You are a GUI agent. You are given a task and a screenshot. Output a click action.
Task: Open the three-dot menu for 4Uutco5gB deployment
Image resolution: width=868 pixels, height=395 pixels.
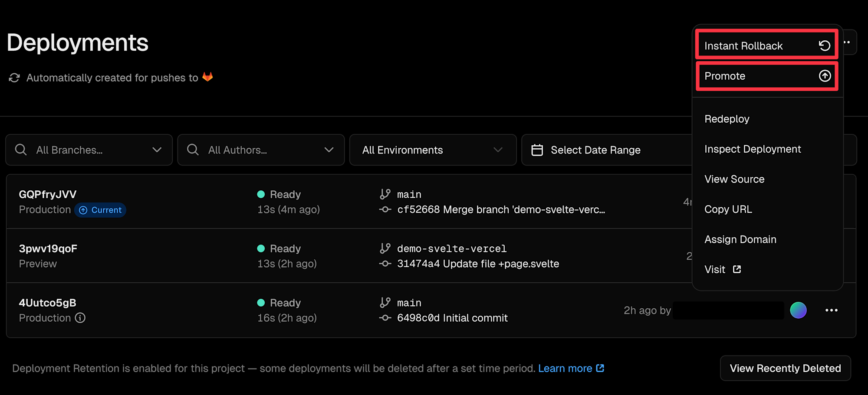click(831, 310)
